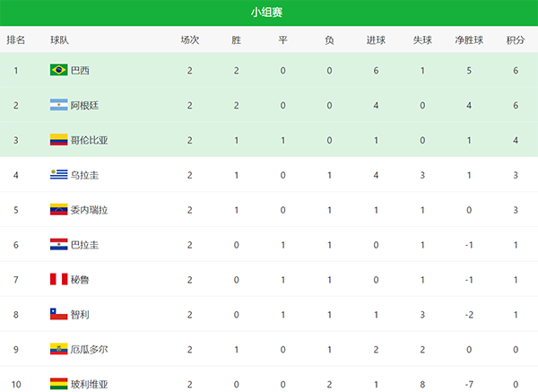Screen dimensions: 538x392
Task: Open the 哥伦比亚 team link
Action: pyautogui.click(x=89, y=140)
